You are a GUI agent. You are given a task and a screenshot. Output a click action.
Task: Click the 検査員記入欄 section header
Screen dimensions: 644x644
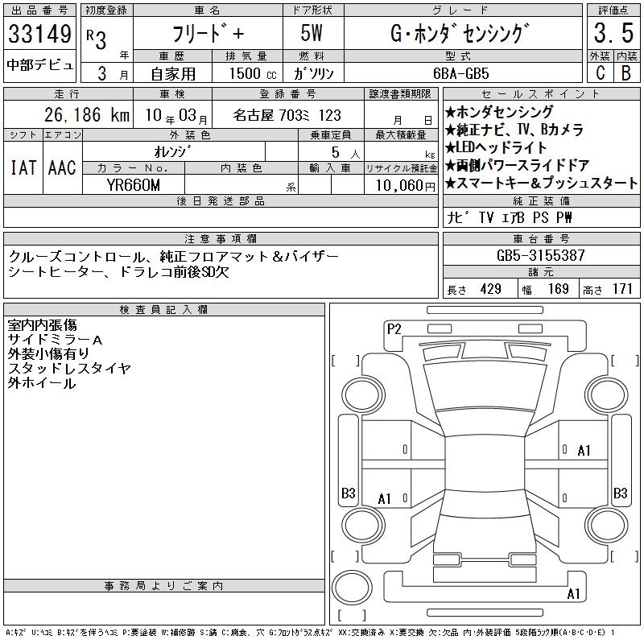tap(164, 310)
